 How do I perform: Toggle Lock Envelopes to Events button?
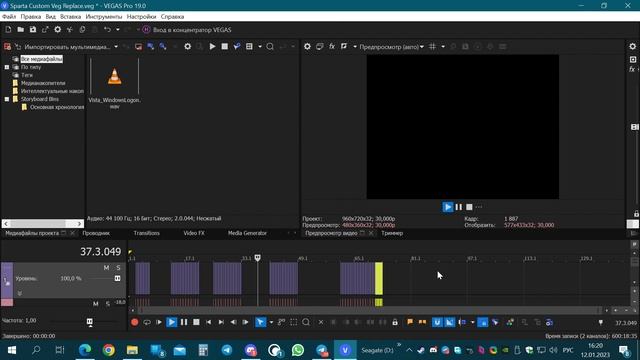pyautogui.click(x=482, y=322)
